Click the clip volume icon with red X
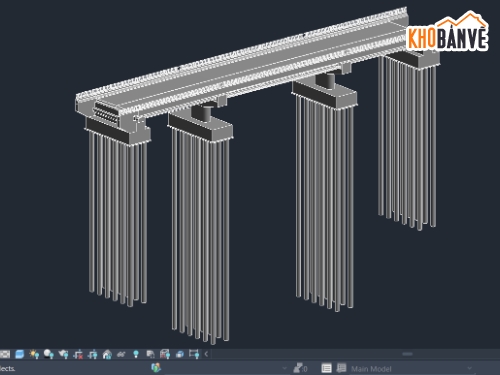Viewport: 500px width, 375px height. pos(78,354)
